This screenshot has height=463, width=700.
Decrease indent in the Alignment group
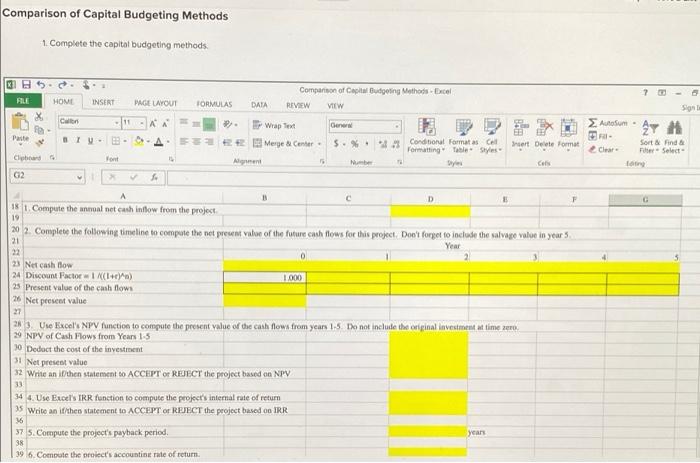[x=227, y=143]
